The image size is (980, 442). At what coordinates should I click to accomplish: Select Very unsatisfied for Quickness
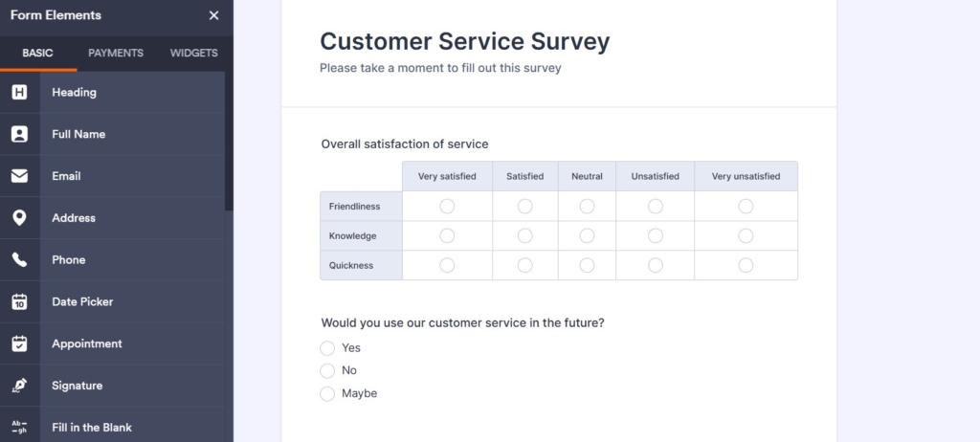[746, 266]
